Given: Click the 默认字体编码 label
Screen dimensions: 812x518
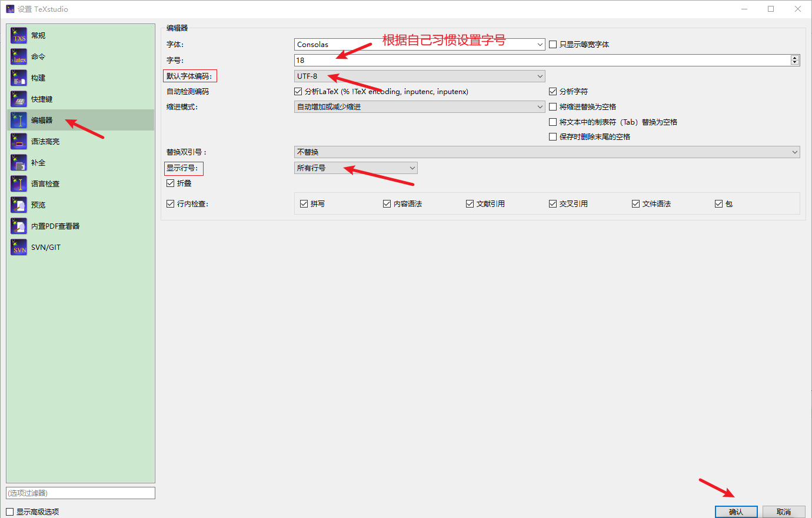Looking at the screenshot, I should coord(189,76).
